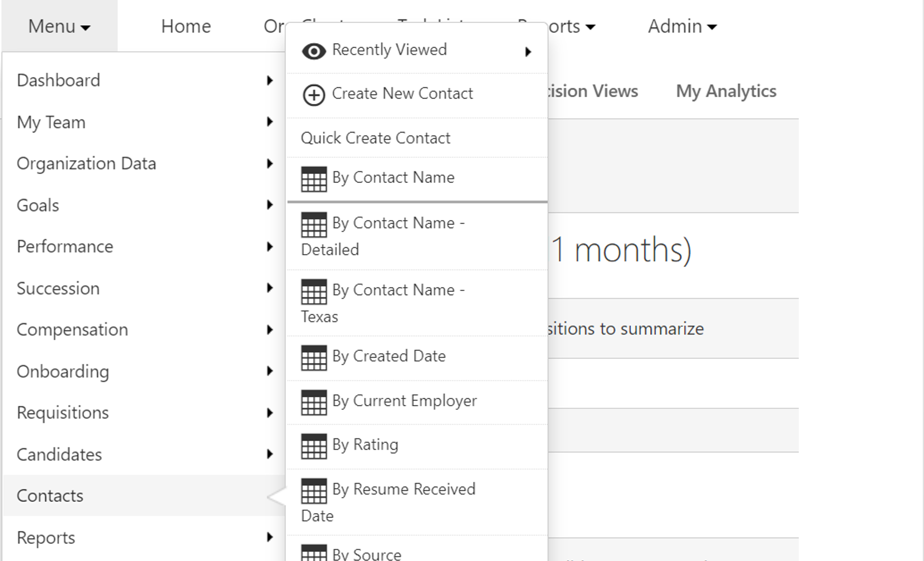Click the grid icon for By Resume Received Date
The height and width of the screenshot is (561, 924).
click(314, 491)
